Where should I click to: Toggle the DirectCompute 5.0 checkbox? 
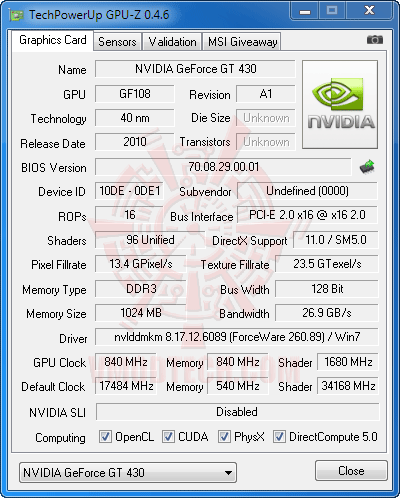pos(279,436)
